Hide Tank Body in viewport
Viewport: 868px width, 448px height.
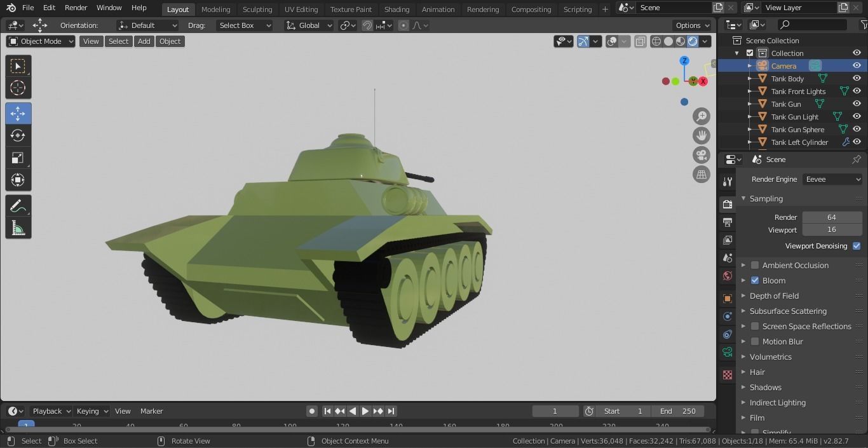click(857, 79)
